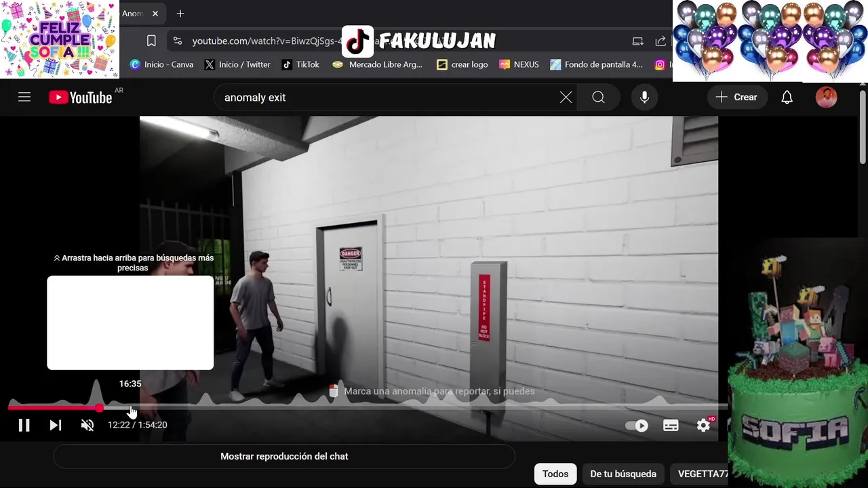This screenshot has width=868, height=488.
Task: Click the white seek preview thumbnail
Action: [x=130, y=323]
